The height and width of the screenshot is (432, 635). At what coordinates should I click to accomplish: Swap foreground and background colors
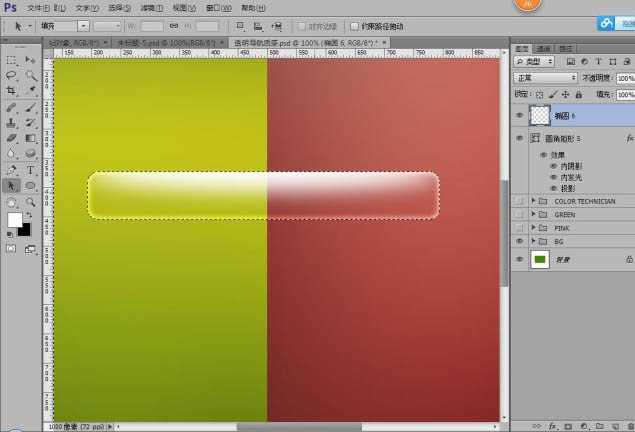pyautogui.click(x=29, y=215)
